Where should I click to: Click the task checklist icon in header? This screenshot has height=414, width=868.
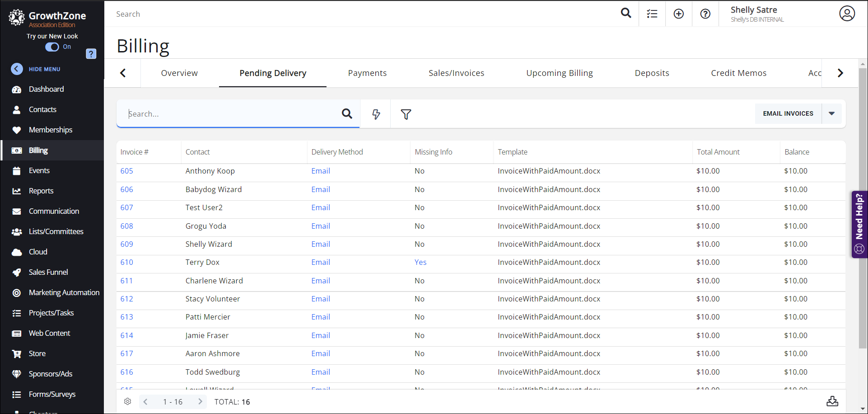[x=652, y=14]
